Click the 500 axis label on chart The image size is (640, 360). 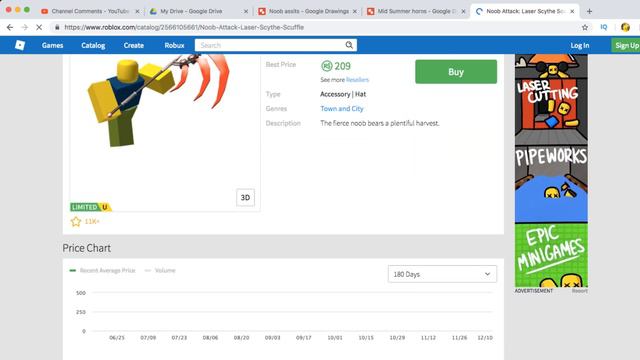pos(81,293)
